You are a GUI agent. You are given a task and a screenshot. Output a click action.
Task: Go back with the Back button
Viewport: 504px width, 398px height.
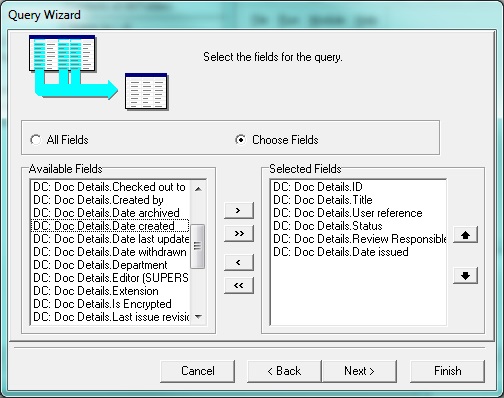[x=284, y=371]
